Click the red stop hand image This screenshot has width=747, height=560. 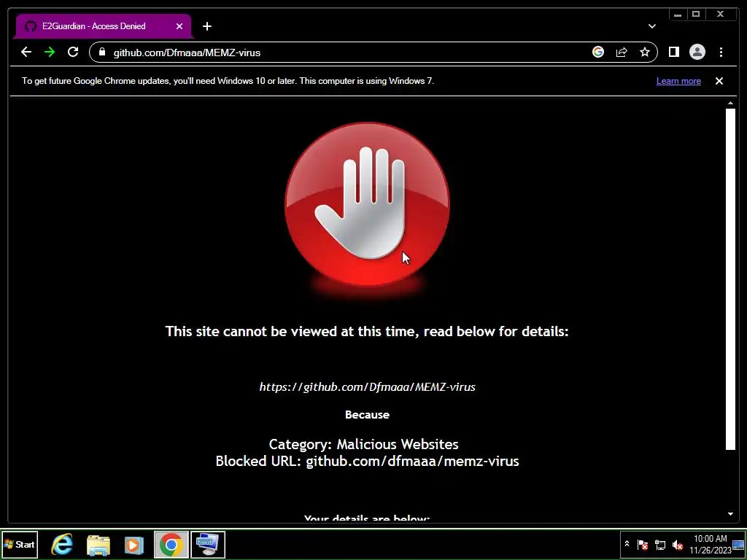tap(367, 205)
